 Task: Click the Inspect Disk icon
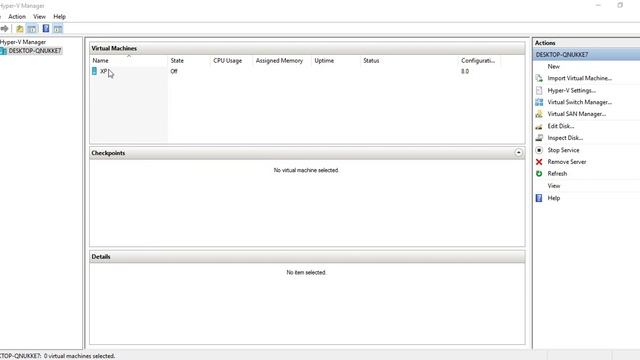[x=539, y=138]
